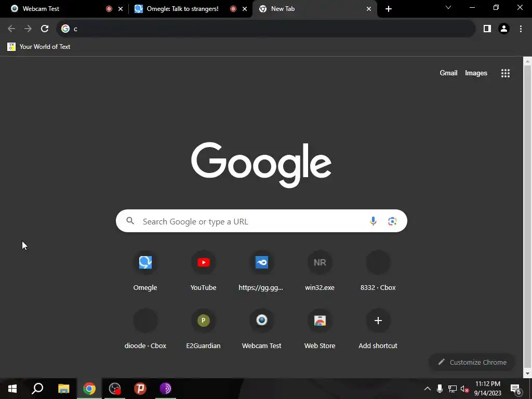The width and height of the screenshot is (532, 399).
Task: Open the 8332 · Cbox shortcut tile
Action: [378, 271]
